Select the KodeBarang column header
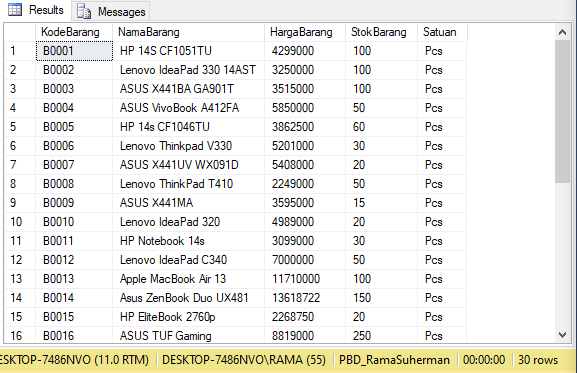 pyautogui.click(x=74, y=32)
